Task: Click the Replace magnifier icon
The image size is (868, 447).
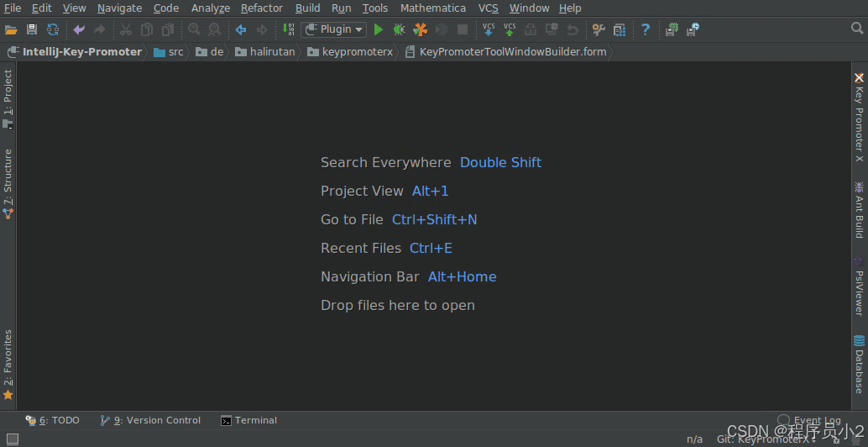Action: 214,29
